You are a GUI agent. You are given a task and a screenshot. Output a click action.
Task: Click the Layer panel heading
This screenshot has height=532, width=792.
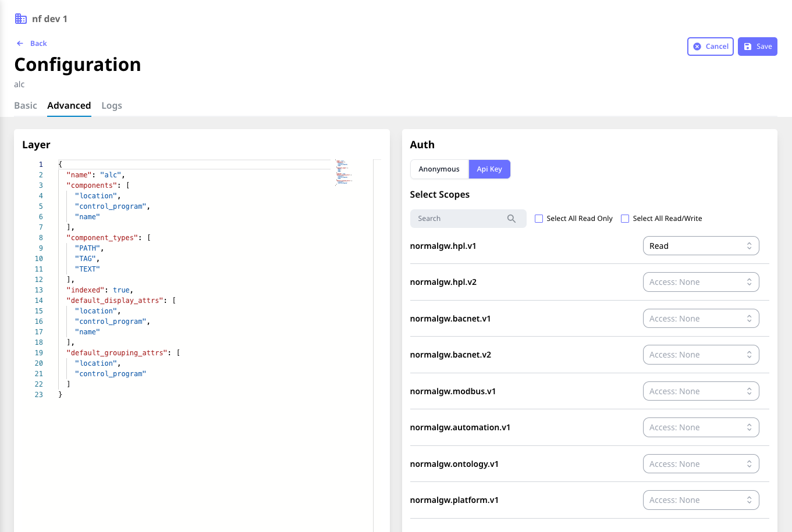[36, 145]
